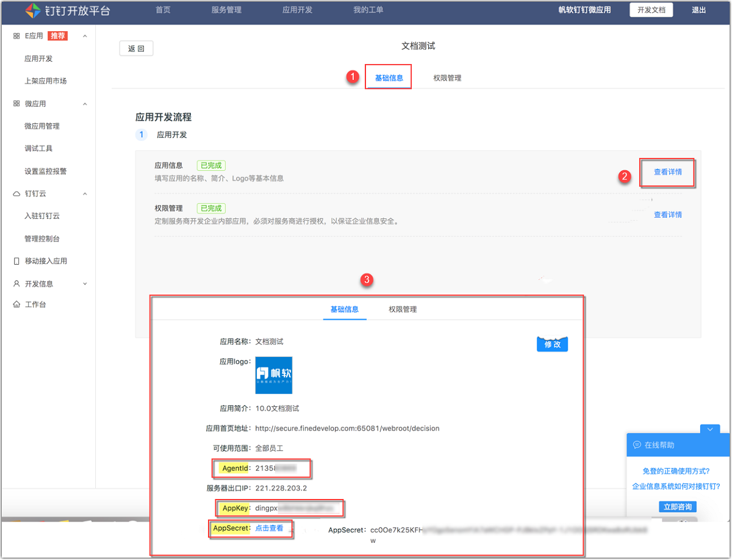Switch to the upper 基础信息 tab
The height and width of the screenshot is (560, 732).
(389, 78)
